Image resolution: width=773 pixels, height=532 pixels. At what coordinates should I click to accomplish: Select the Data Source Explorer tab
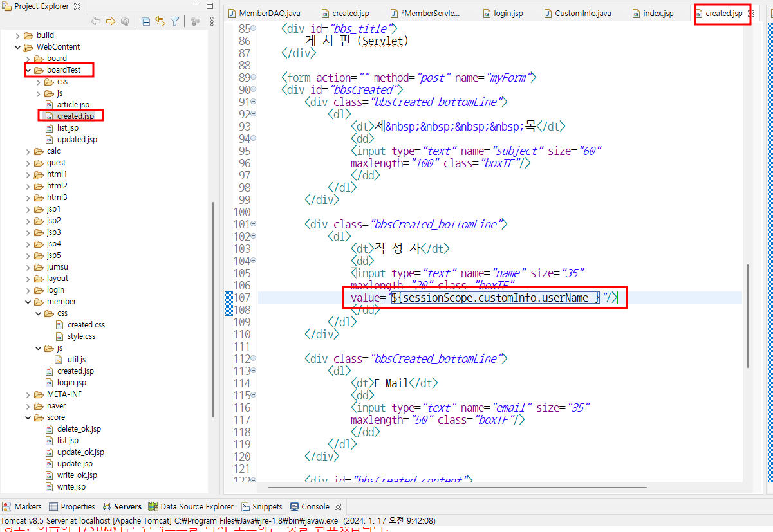[x=191, y=506]
